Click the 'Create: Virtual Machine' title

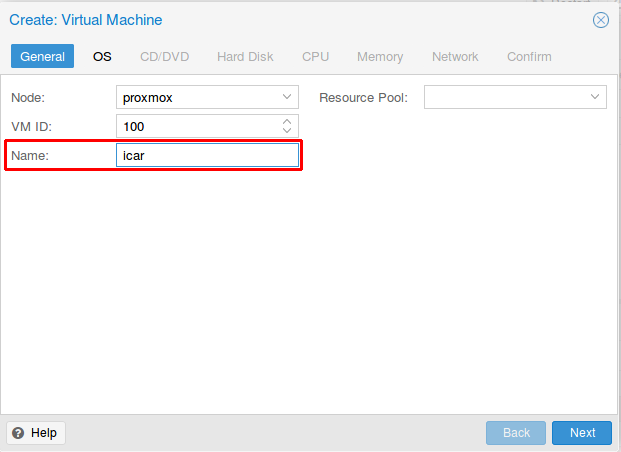86,20
